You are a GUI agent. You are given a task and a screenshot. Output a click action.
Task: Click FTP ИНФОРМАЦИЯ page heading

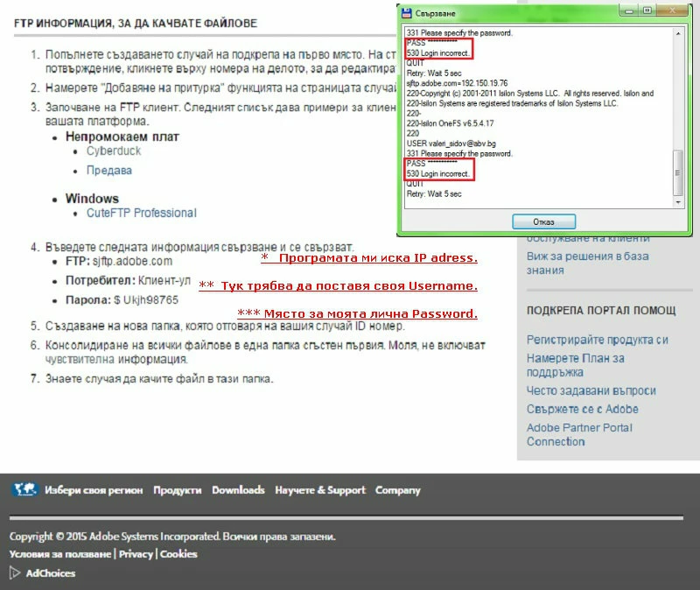136,24
